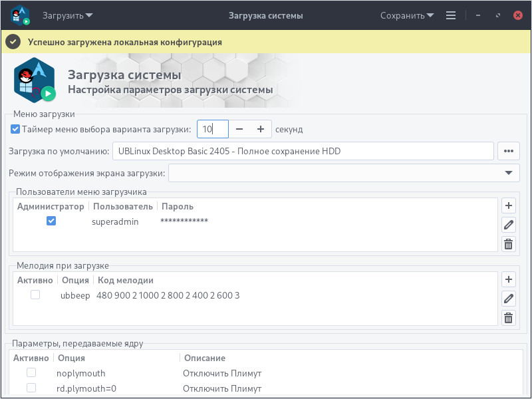Click the masked password cell
The image size is (532, 399).
tap(184, 221)
